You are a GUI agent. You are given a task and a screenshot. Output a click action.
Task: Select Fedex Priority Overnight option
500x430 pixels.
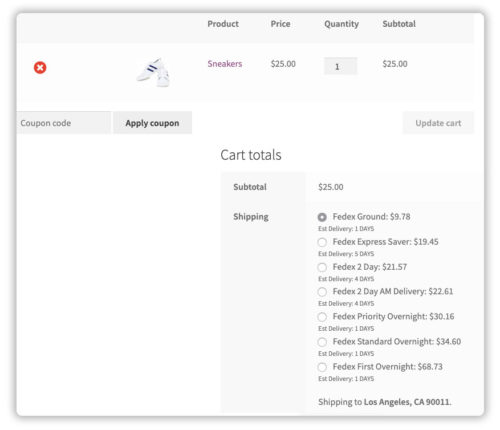(322, 317)
